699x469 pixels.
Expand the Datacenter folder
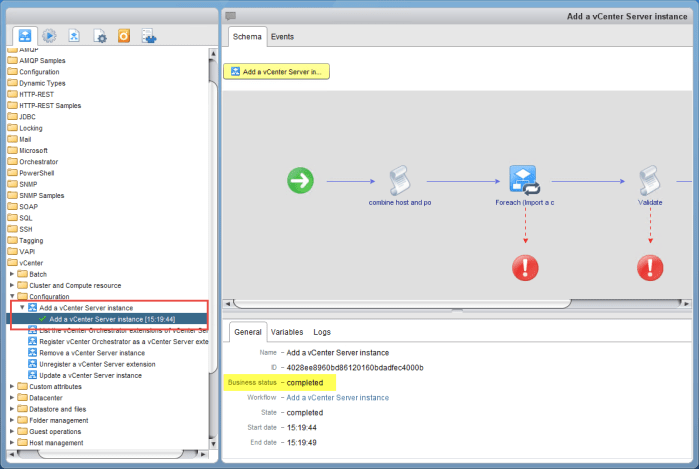tap(12, 397)
